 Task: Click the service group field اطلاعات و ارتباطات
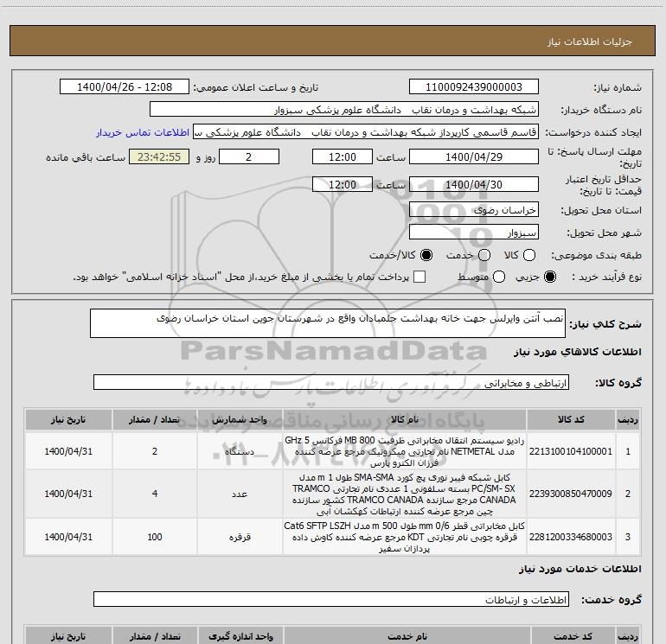331,599
